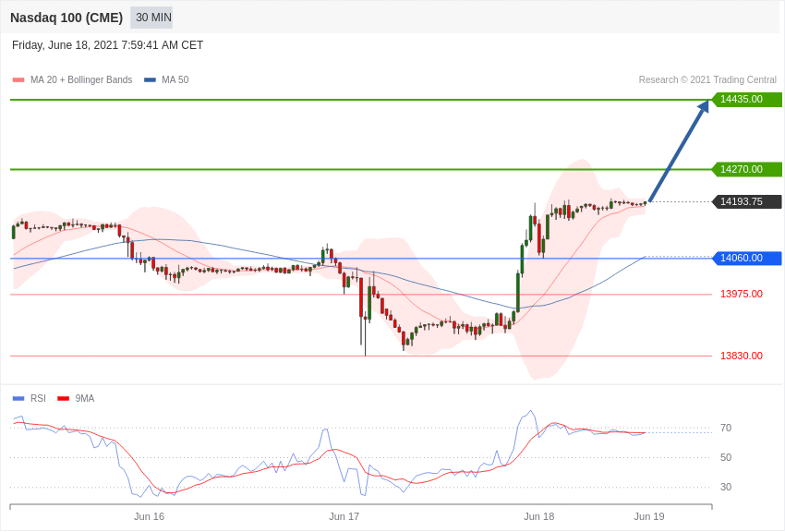Click the red 9MA legend swatch

coord(63,398)
